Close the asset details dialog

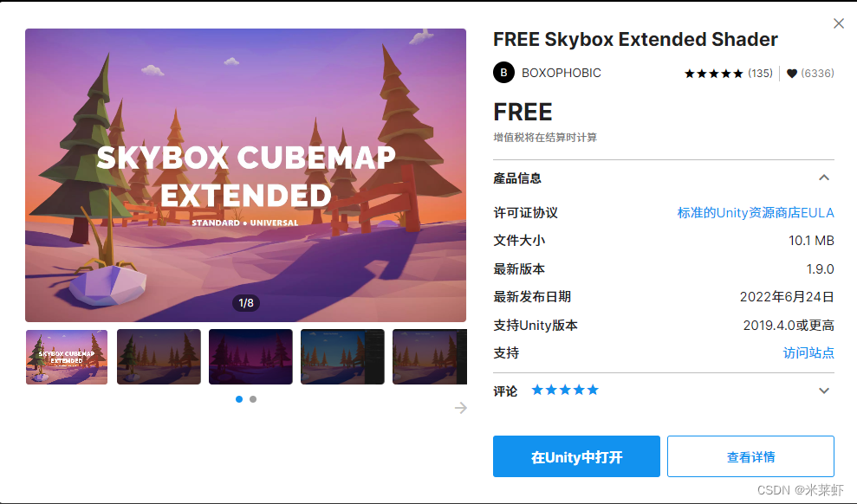(839, 23)
